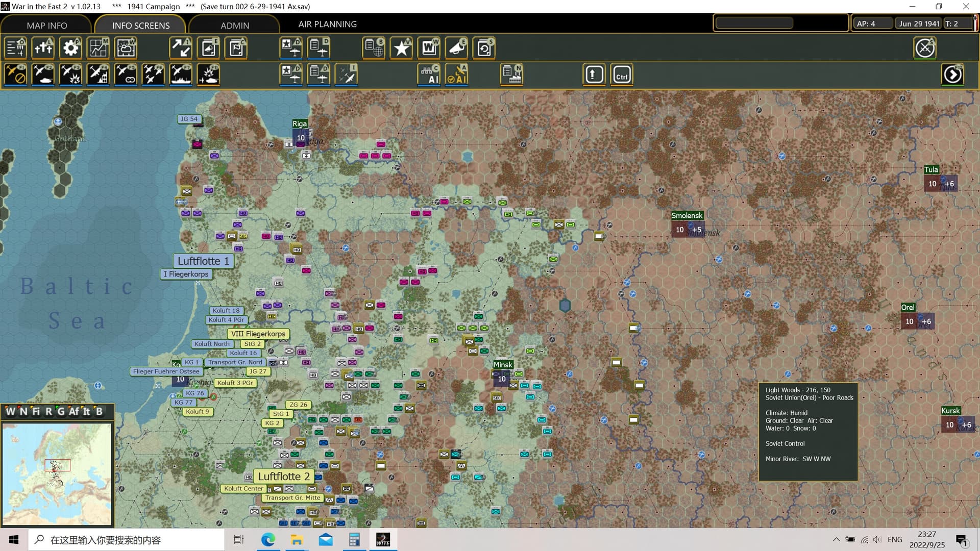This screenshot has width=980, height=551.
Task: Click the AIR PLANNING label
Action: pyautogui.click(x=328, y=24)
